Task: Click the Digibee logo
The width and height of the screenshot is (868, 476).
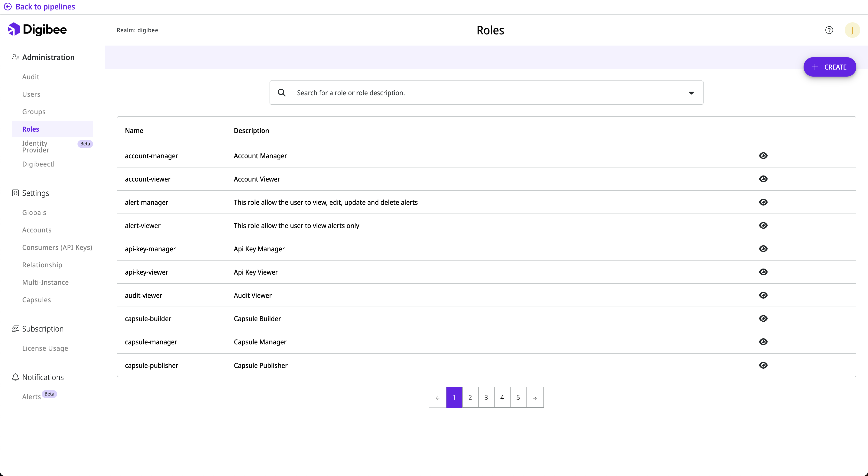Action: (37, 29)
